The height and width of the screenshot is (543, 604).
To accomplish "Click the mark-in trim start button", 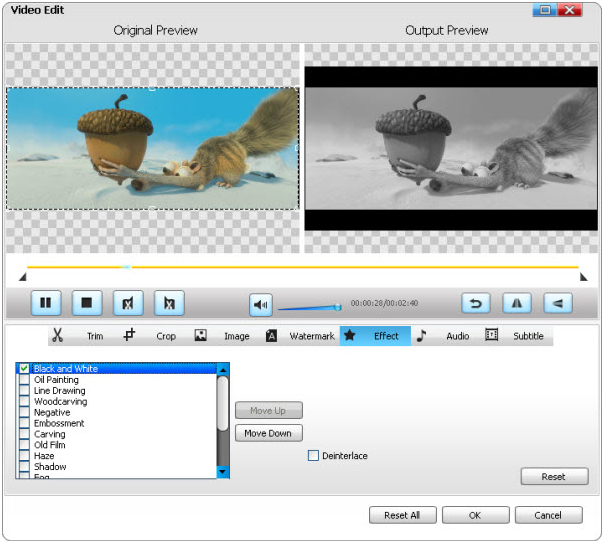I will 128,303.
